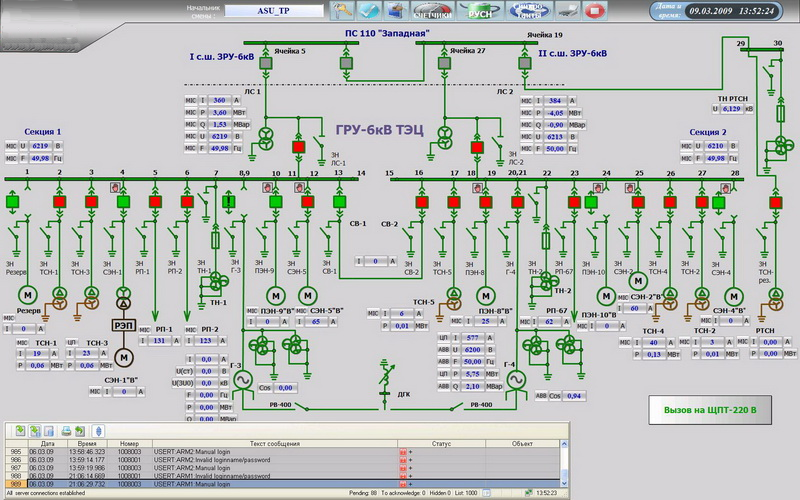Click the blue checkmark acknowledge icon
This screenshot has width=800, height=500.
(368, 11)
